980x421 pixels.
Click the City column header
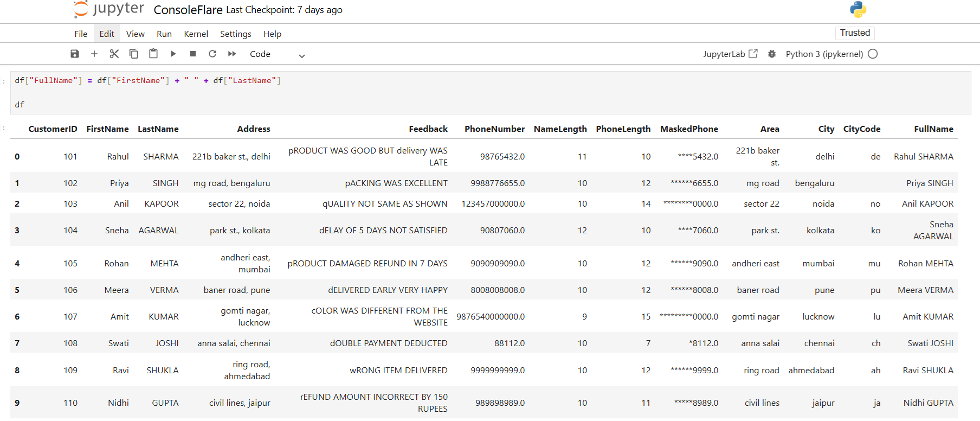point(826,129)
